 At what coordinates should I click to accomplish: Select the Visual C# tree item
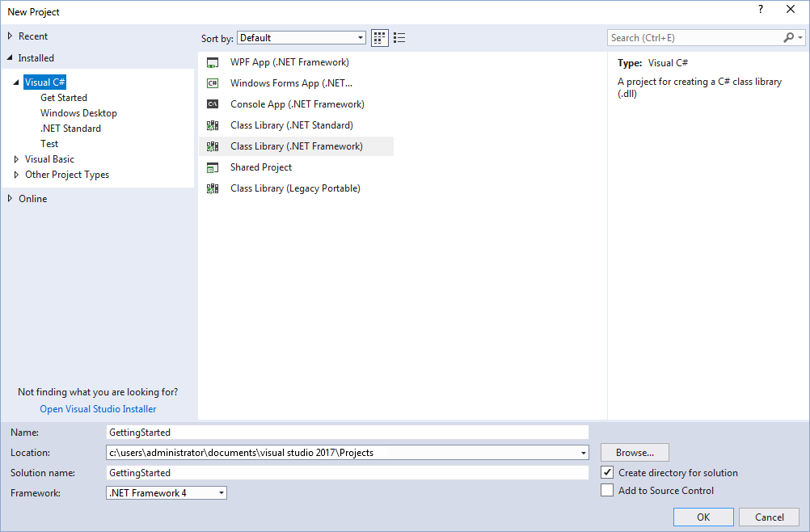tap(45, 82)
